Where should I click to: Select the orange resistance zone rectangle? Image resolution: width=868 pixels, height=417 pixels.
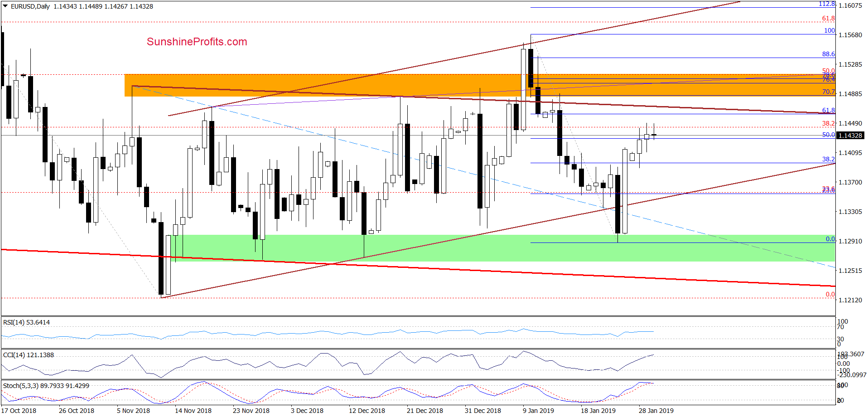(x=480, y=85)
